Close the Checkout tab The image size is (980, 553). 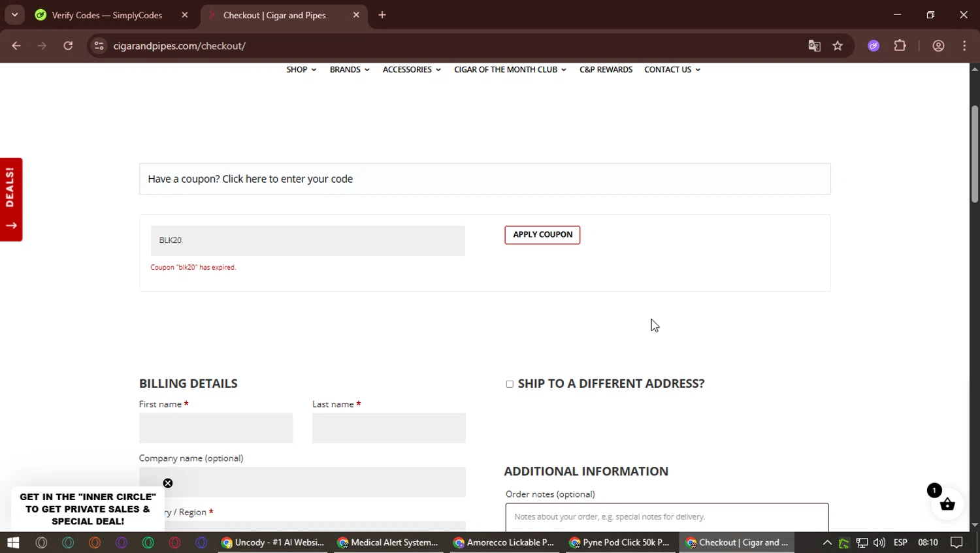click(x=356, y=15)
